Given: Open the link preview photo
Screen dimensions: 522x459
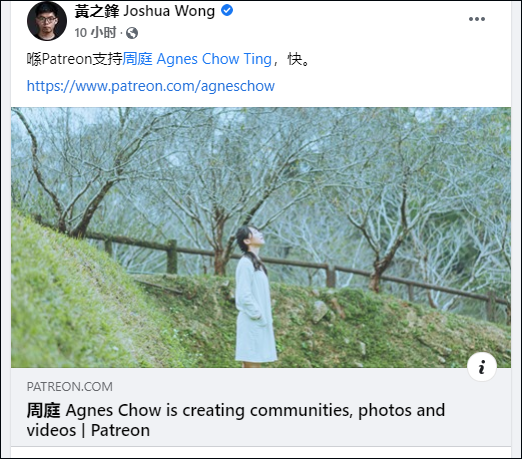Looking at the screenshot, I should 261,237.
